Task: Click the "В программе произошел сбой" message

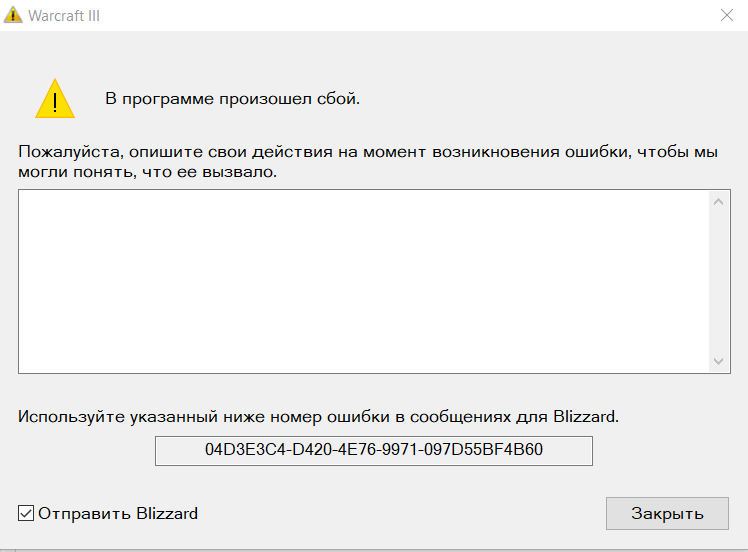Action: [233, 99]
